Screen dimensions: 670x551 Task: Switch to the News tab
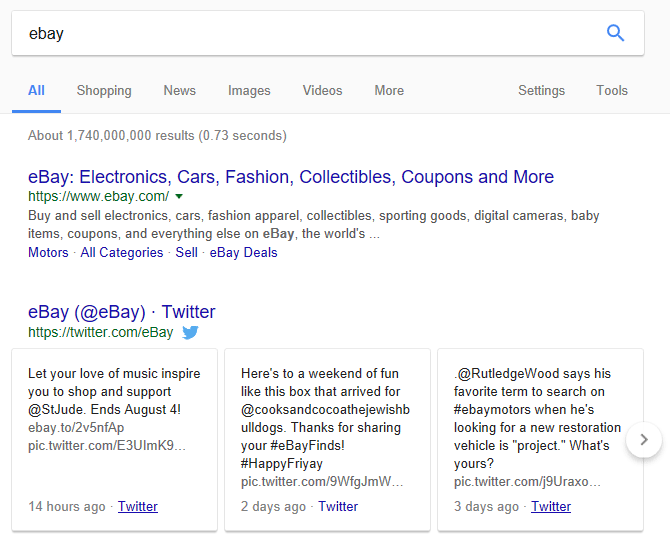pos(179,91)
